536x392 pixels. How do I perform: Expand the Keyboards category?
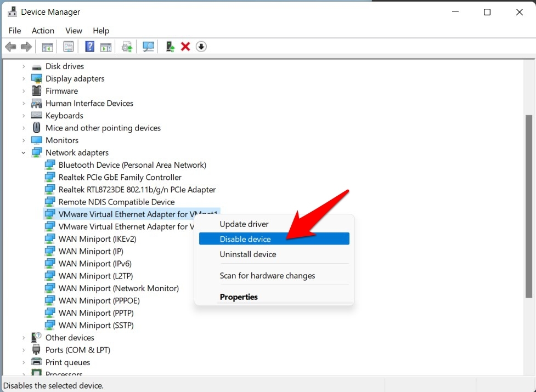(x=24, y=116)
